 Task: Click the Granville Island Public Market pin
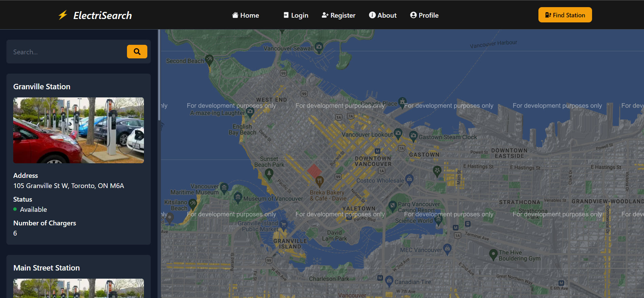click(283, 224)
